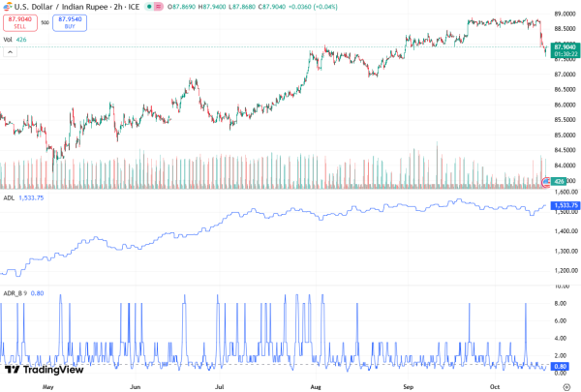Open the U.S. Dollar / Indian Rupee symbol title
This screenshot has width=581, height=392.
coord(68,6)
